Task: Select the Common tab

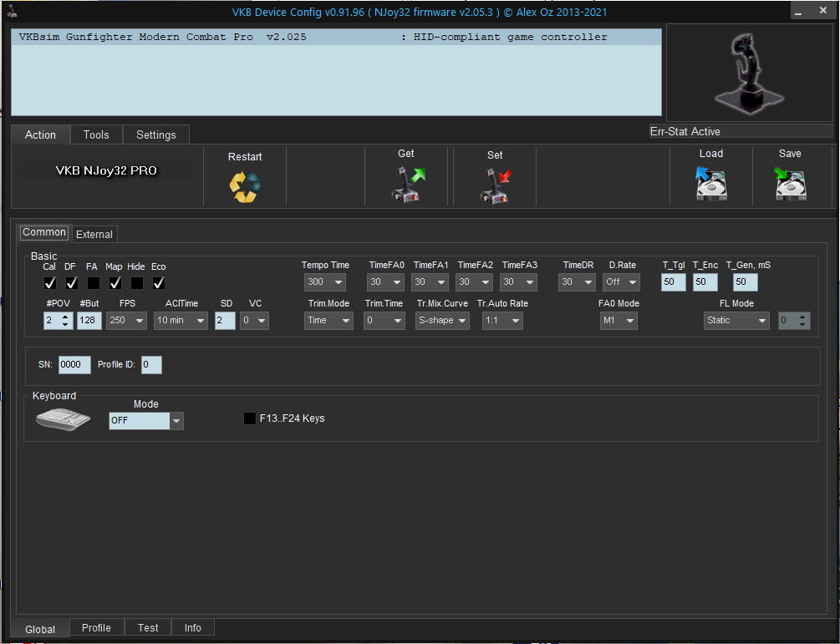Action: coord(44,232)
